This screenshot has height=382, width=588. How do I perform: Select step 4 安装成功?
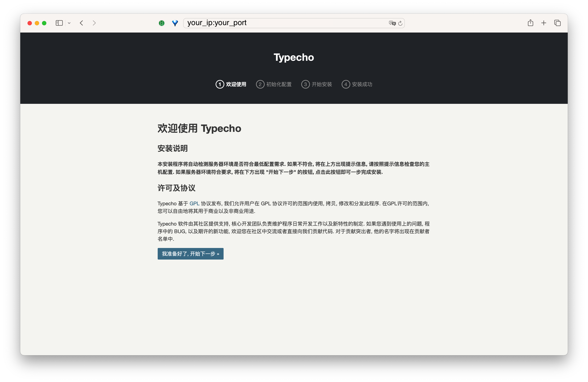click(357, 84)
